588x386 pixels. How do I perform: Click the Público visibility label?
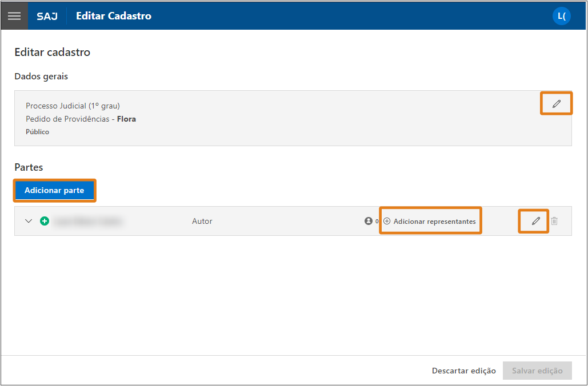click(37, 132)
